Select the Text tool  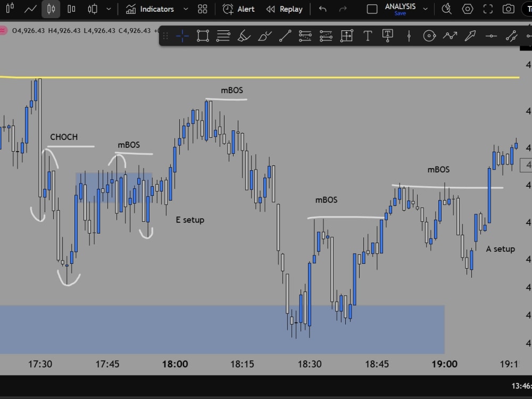pos(368,36)
